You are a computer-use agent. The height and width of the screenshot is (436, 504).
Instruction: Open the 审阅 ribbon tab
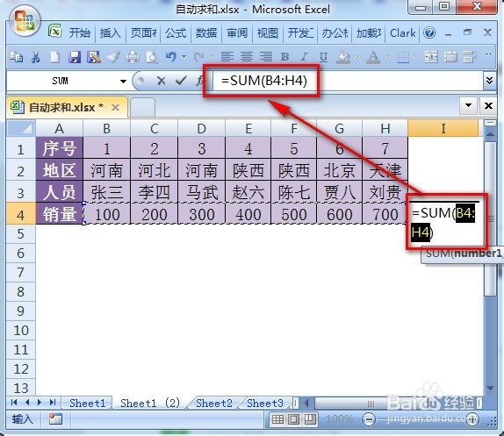pyautogui.click(x=237, y=33)
